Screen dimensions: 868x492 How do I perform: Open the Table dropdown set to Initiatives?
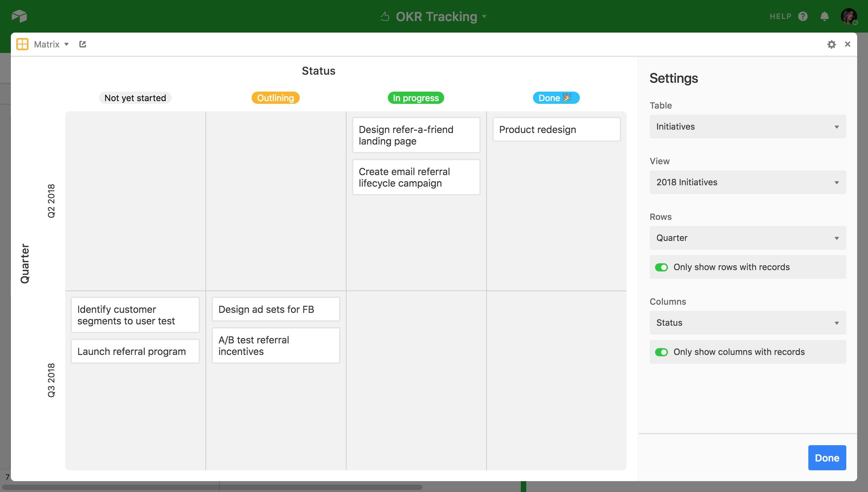point(748,127)
